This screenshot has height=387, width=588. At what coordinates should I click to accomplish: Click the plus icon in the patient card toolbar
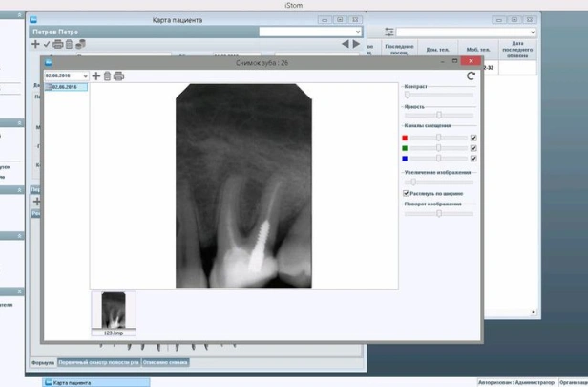pyautogui.click(x=35, y=44)
